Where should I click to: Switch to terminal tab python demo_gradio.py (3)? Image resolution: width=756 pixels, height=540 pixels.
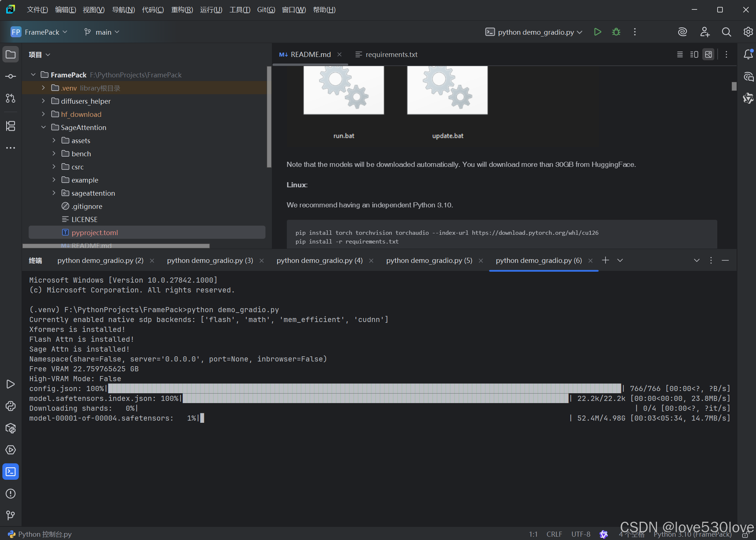pyautogui.click(x=210, y=260)
